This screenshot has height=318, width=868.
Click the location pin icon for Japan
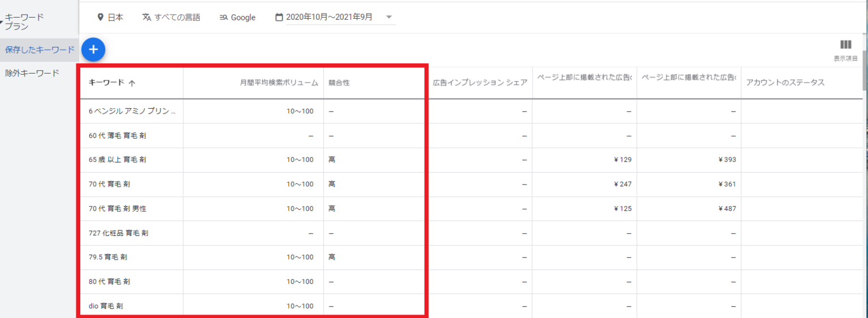(100, 18)
